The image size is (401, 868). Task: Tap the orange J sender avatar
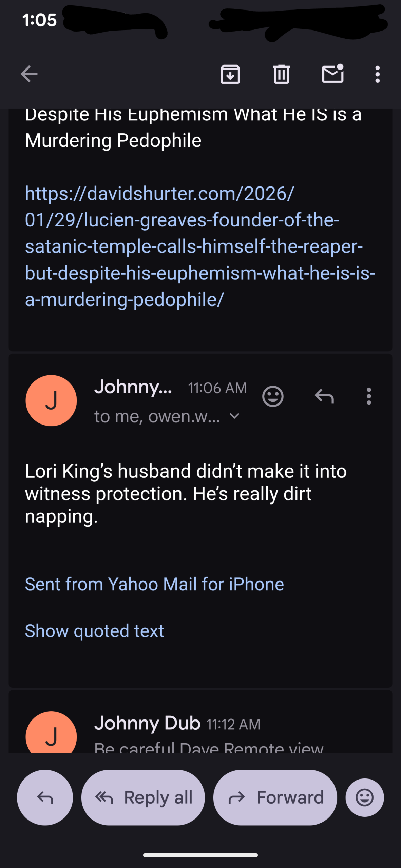51,400
